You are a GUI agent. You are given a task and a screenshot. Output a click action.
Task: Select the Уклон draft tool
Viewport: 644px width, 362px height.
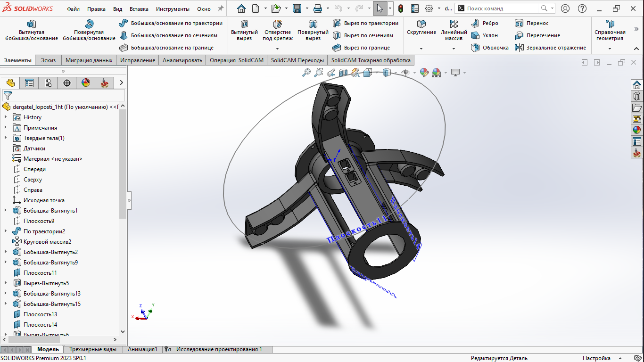point(485,35)
